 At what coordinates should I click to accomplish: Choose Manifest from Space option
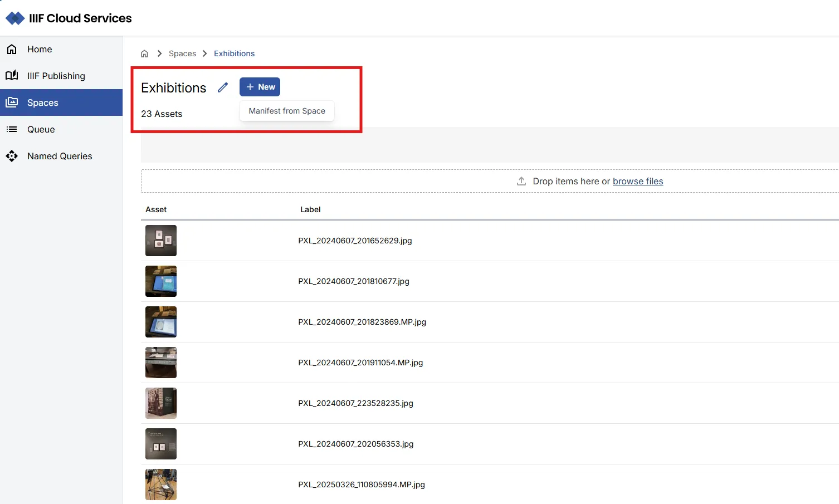[x=287, y=111]
